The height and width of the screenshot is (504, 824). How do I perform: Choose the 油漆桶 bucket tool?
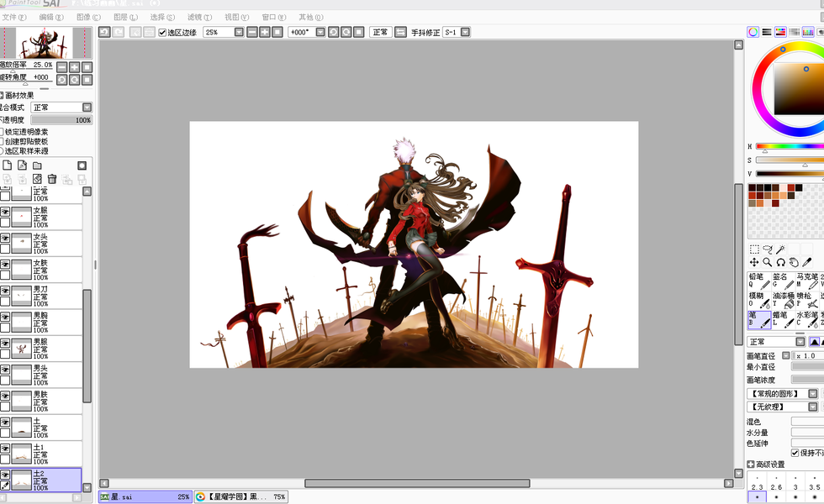pyautogui.click(x=783, y=300)
